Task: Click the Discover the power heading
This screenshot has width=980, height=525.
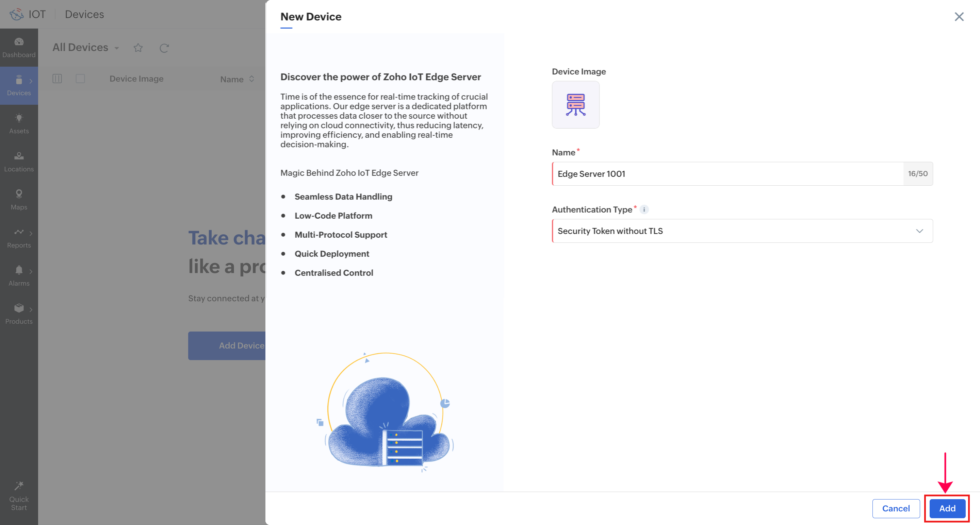Action: click(x=380, y=77)
